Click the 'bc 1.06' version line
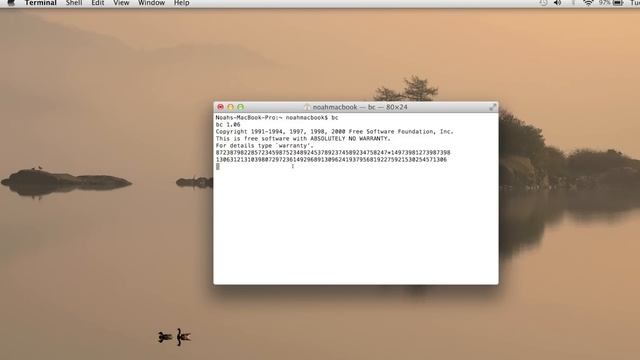The height and width of the screenshot is (360, 640). (228, 124)
